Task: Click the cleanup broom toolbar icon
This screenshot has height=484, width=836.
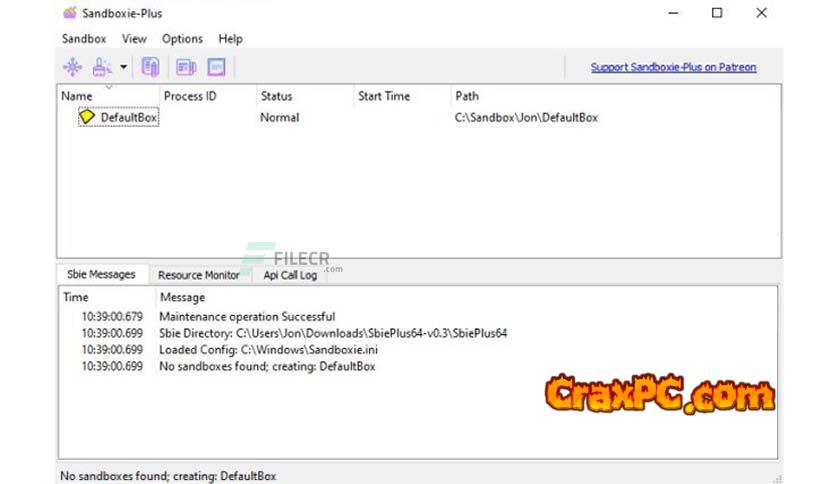Action: coord(101,67)
